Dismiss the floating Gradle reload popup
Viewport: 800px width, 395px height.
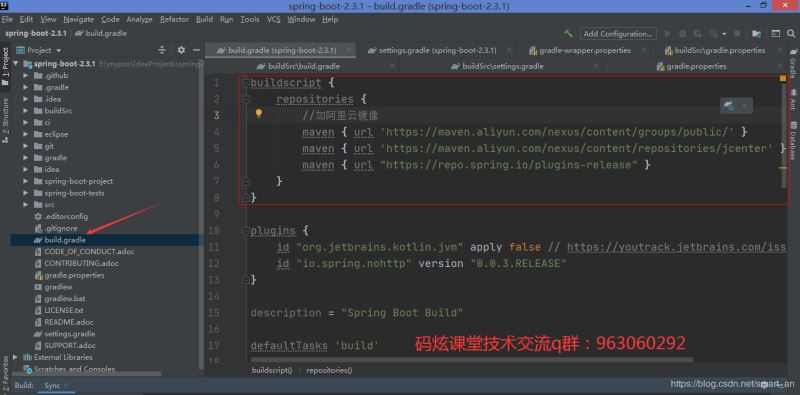744,106
